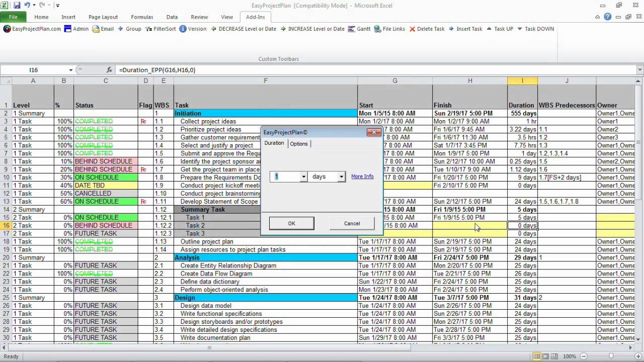This screenshot has width=644, height=362.
Task: Click the duration value input field
Action: [x=285, y=176]
